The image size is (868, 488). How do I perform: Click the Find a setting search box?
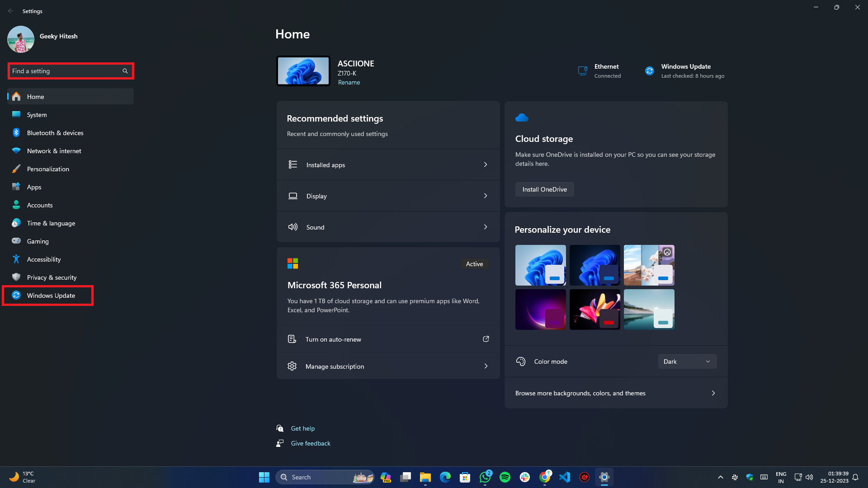[x=66, y=71]
